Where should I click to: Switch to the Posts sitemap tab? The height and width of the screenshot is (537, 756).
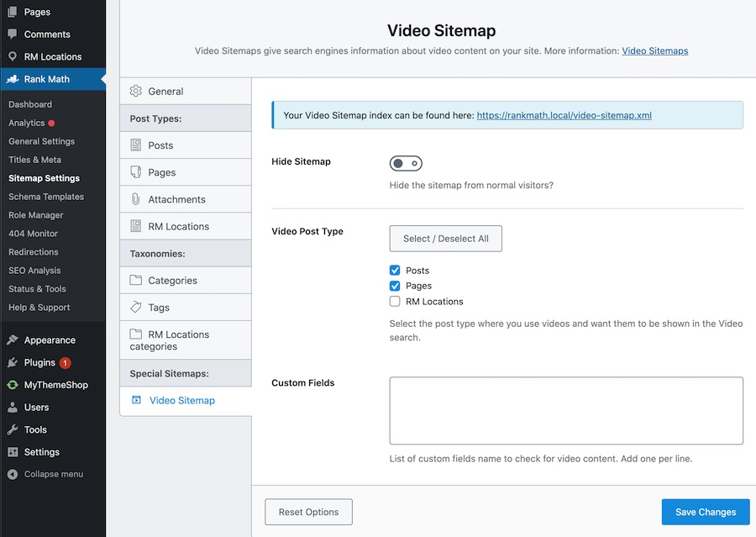click(160, 145)
